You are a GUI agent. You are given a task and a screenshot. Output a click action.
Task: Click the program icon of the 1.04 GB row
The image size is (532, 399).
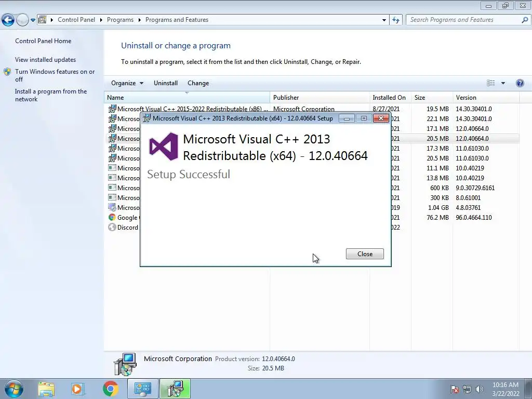click(x=112, y=207)
